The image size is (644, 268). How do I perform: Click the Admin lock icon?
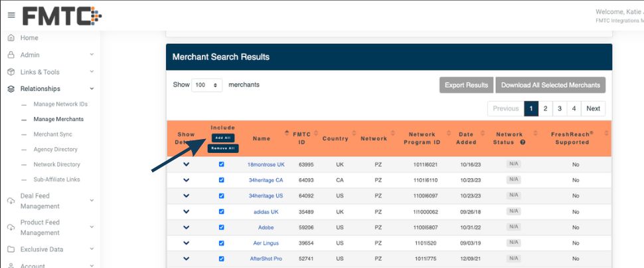11,55
